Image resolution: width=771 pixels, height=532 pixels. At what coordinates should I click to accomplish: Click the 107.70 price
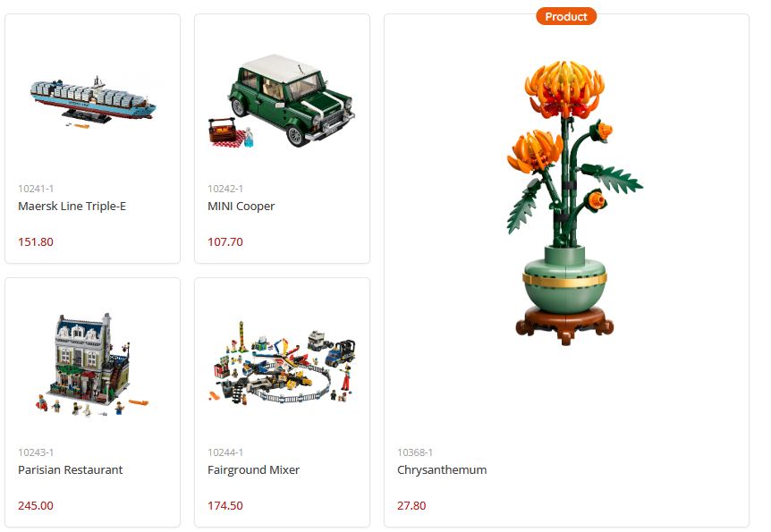coord(225,242)
